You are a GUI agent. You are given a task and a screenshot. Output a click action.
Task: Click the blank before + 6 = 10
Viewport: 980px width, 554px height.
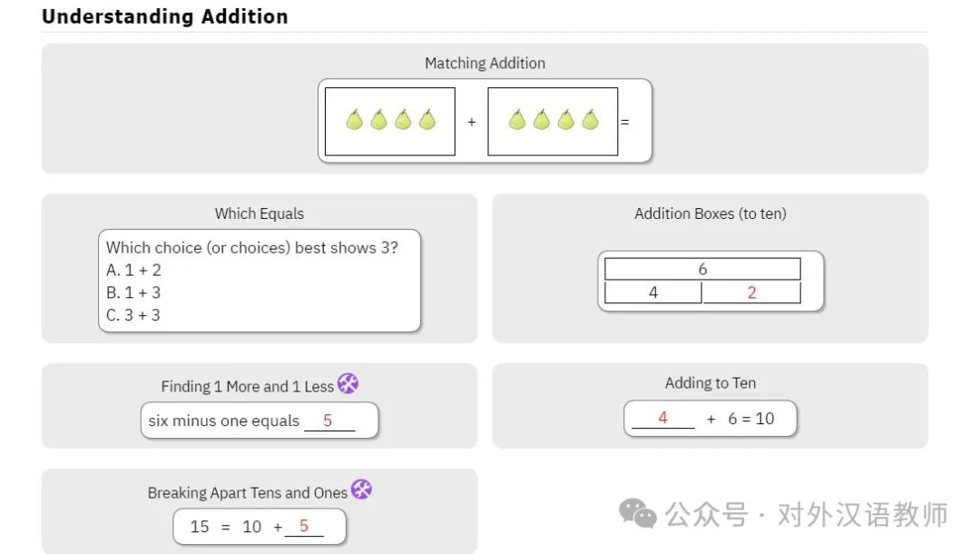[x=663, y=419]
